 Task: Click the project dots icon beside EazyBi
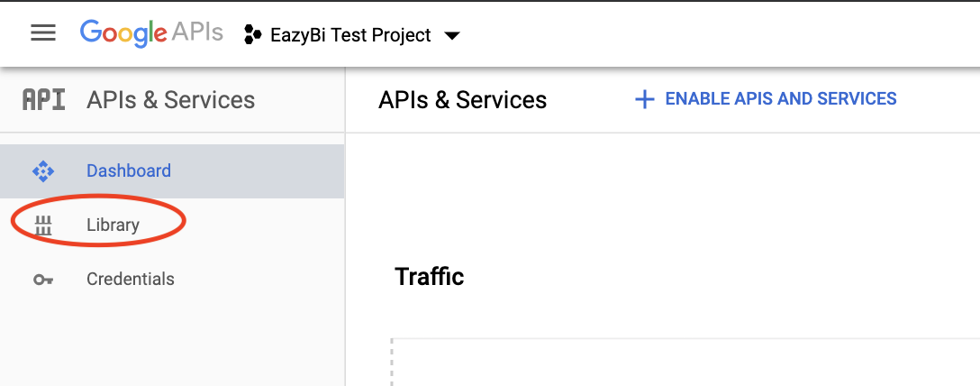[x=251, y=35]
